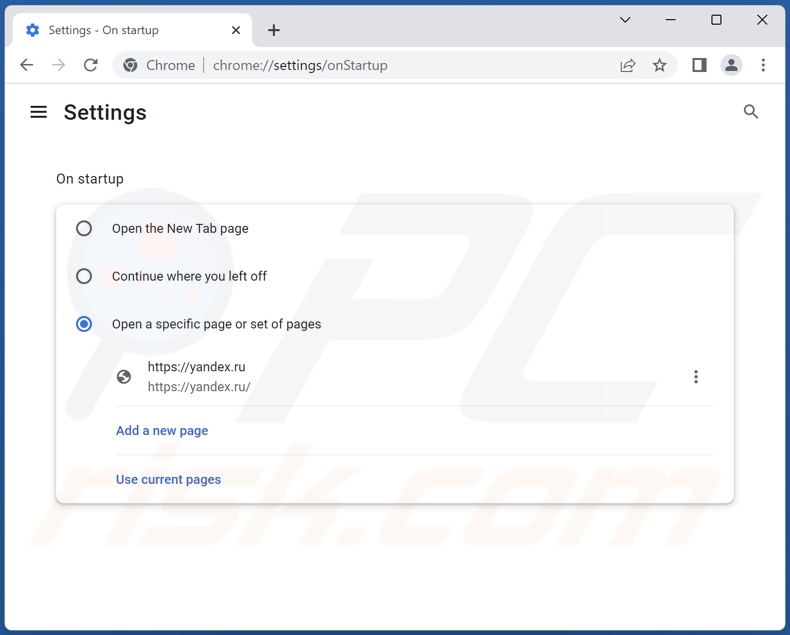Click the Settings page title

click(105, 112)
